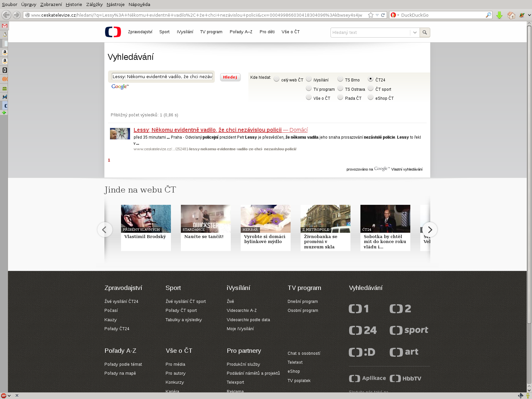This screenshot has width=532, height=399.
Task: Open the Gmail pinned tab in sidebar
Action: (4, 26)
